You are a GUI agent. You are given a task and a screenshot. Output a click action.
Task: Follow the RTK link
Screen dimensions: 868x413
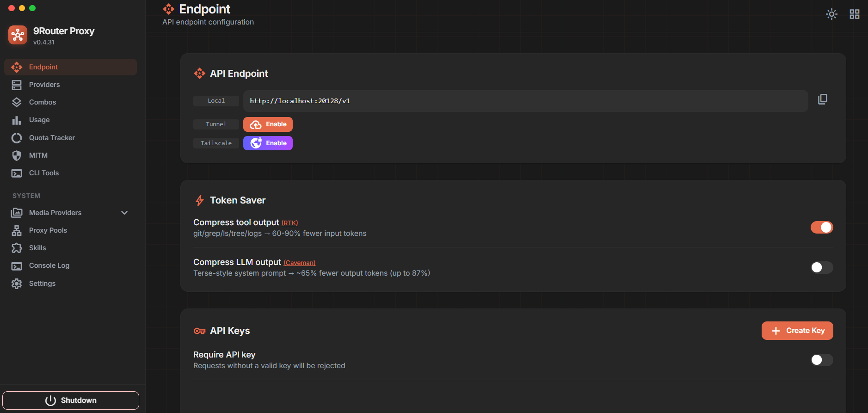289,223
